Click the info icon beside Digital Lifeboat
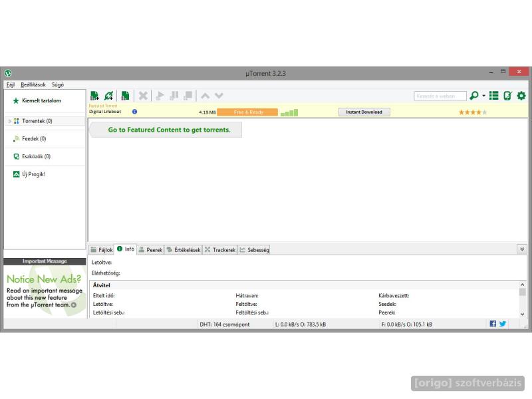 tap(135, 112)
